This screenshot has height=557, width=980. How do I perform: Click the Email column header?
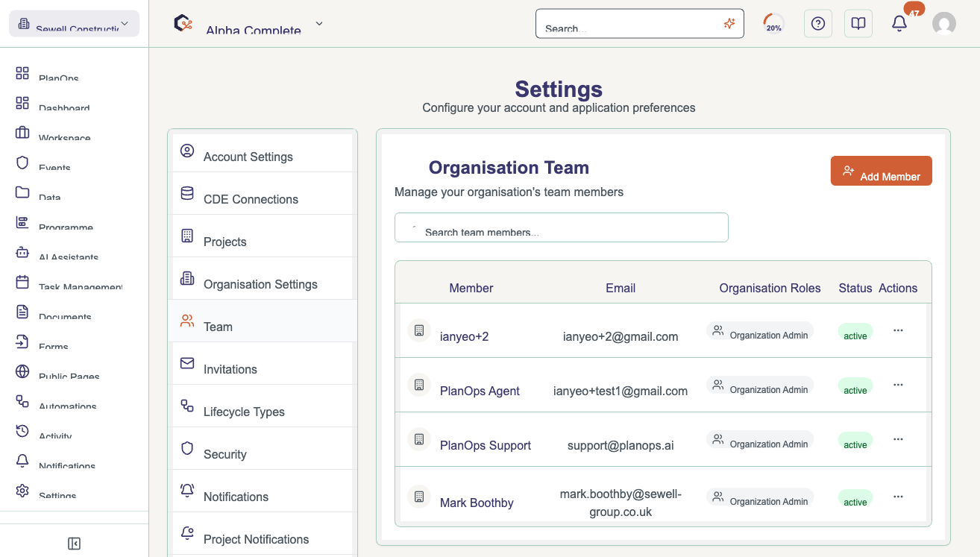coord(621,288)
